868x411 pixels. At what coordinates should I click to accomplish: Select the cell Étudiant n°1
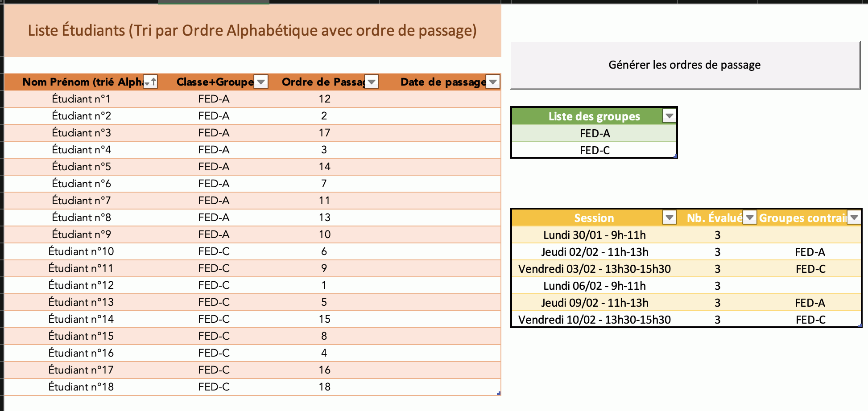[x=81, y=99]
